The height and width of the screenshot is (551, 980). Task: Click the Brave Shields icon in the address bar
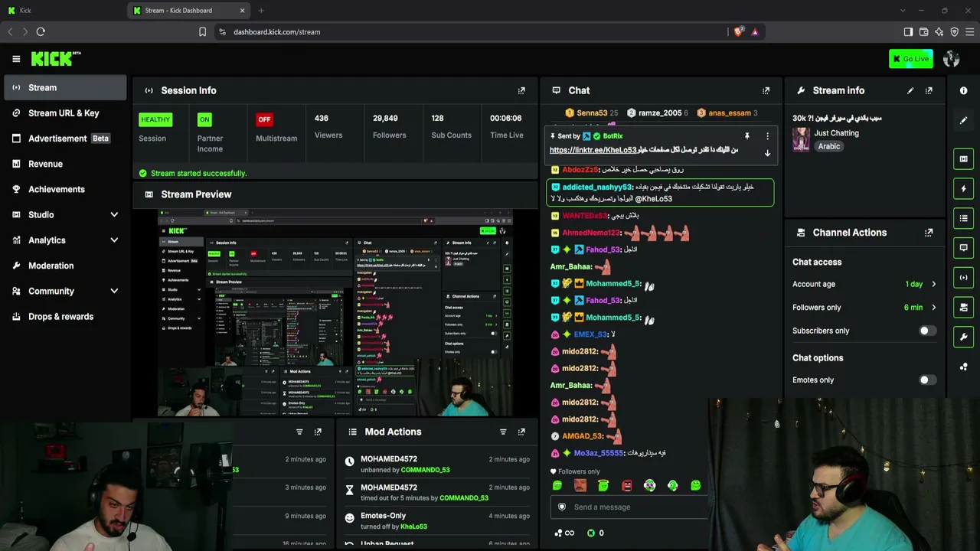(x=738, y=32)
